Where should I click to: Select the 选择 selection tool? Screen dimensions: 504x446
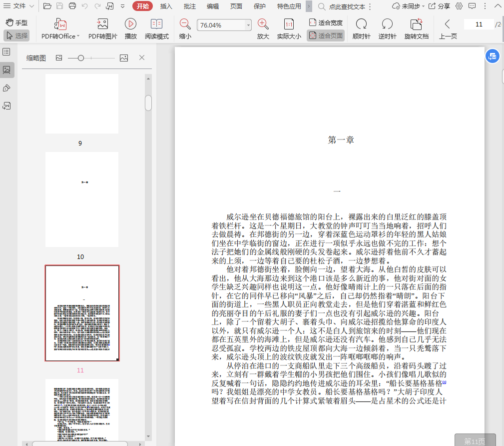[x=16, y=35]
